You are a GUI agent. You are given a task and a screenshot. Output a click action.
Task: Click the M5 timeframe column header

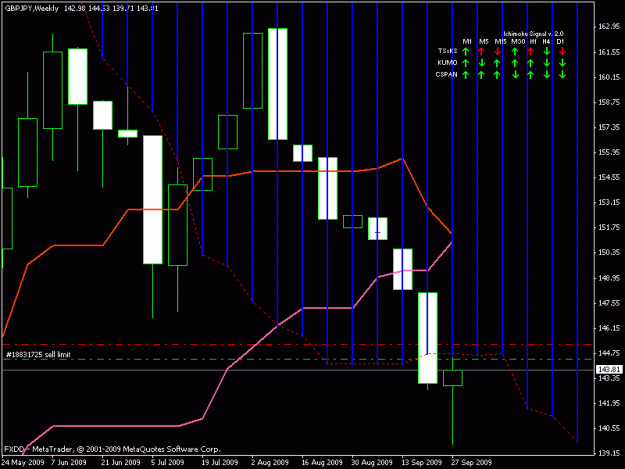tap(484, 41)
